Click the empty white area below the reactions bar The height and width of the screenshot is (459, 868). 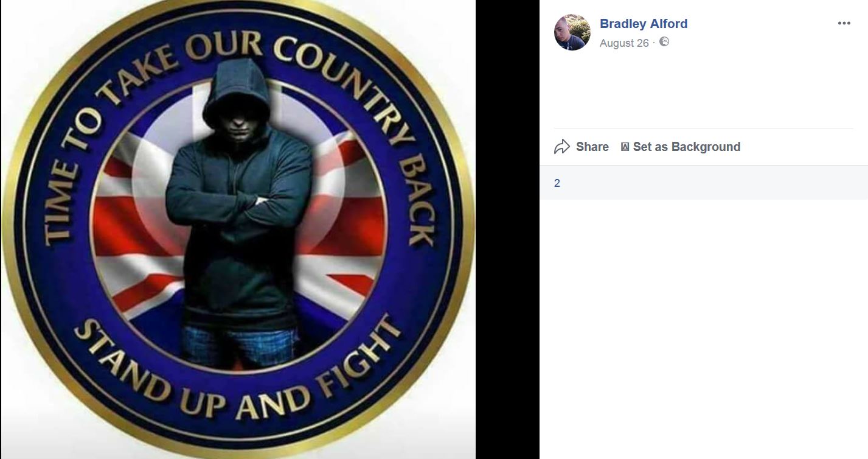tap(704, 329)
